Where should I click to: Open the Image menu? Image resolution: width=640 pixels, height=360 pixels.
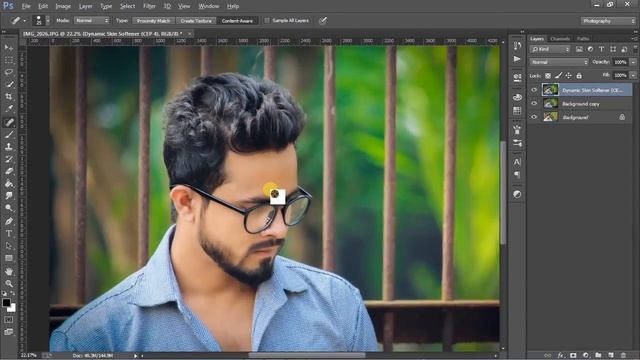coord(63,6)
